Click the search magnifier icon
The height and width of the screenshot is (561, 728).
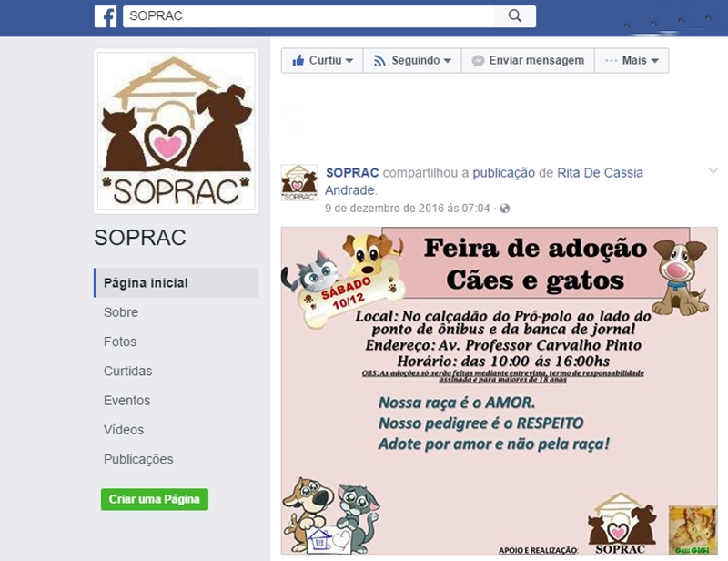tap(515, 15)
